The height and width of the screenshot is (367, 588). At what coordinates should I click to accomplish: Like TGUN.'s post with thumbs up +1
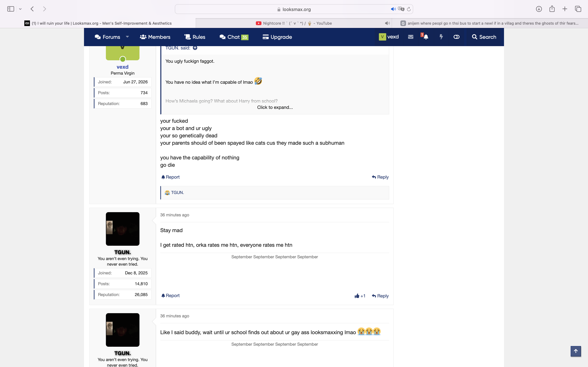pos(360,296)
